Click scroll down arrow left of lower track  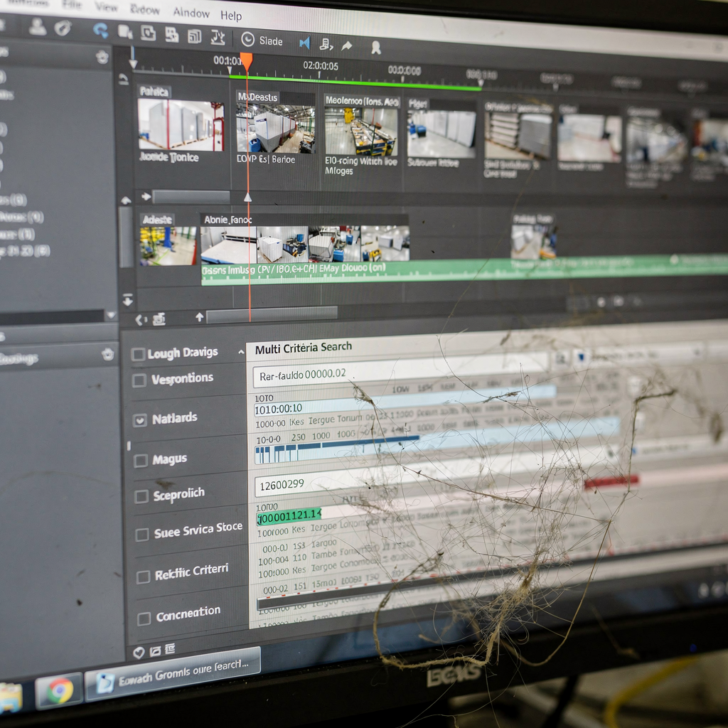tap(128, 299)
